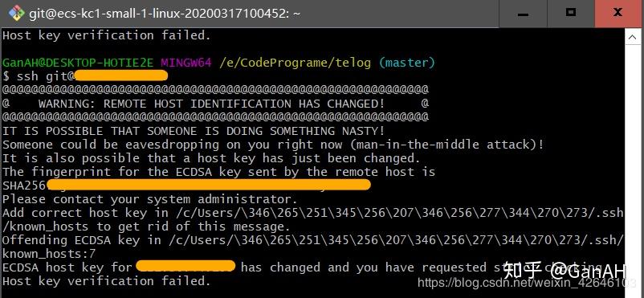This screenshot has width=644, height=298.
Task: Click the redacted host after 'ECDSA host key for'
Action: click(185, 267)
